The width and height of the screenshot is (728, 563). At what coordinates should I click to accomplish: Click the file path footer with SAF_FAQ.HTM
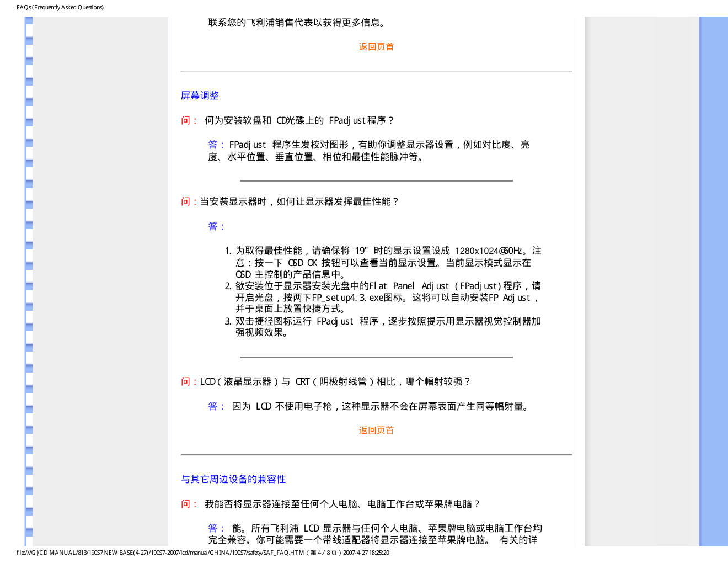coord(202,553)
